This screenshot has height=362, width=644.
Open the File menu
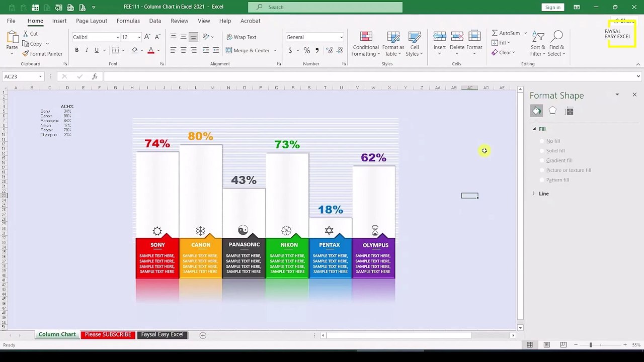11,21
